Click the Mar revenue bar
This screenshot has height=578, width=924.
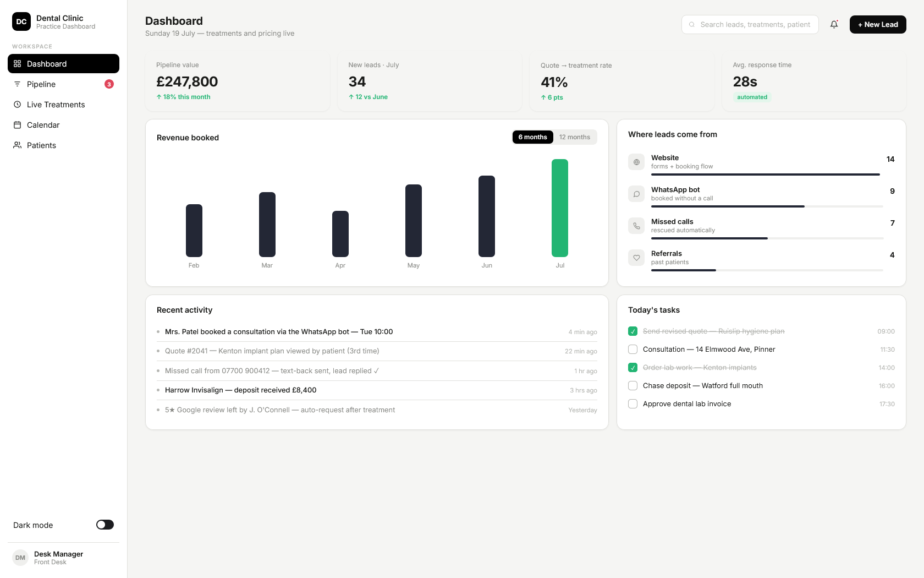click(x=267, y=225)
